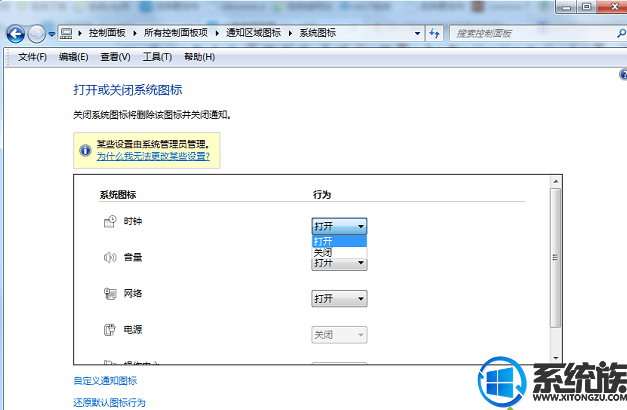Open the 查看(V) menu

[115, 57]
